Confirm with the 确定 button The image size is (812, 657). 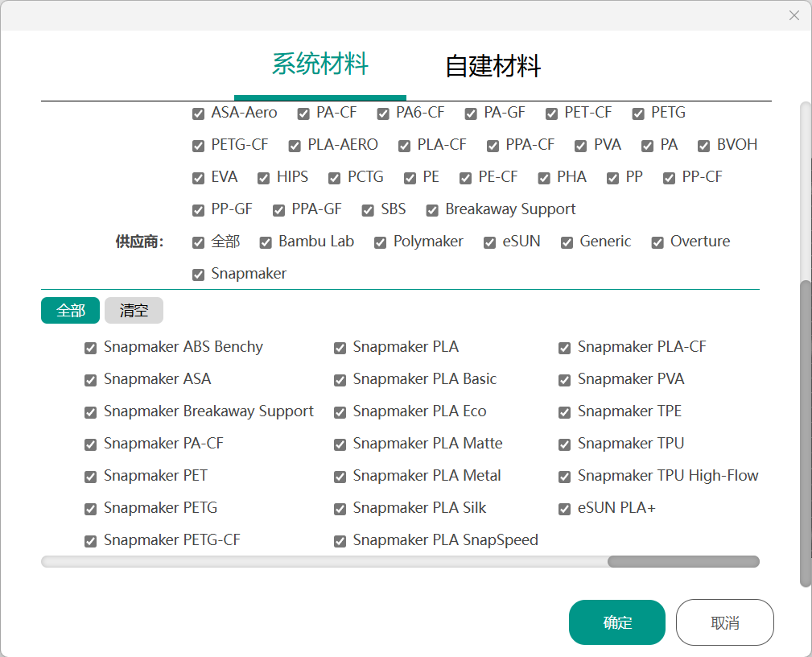pyautogui.click(x=616, y=622)
